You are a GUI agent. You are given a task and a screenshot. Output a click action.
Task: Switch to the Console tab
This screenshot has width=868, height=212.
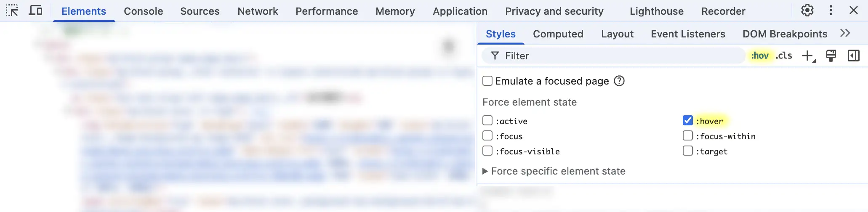click(x=143, y=11)
